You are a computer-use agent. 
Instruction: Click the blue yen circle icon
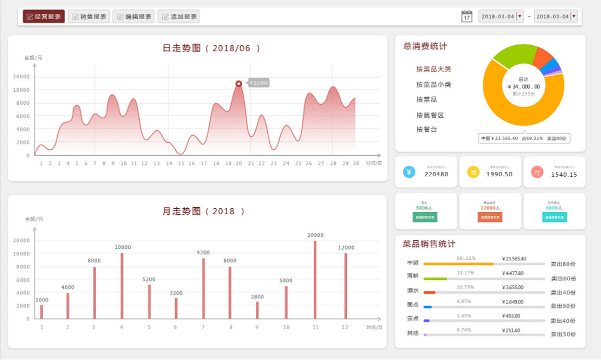(409, 172)
